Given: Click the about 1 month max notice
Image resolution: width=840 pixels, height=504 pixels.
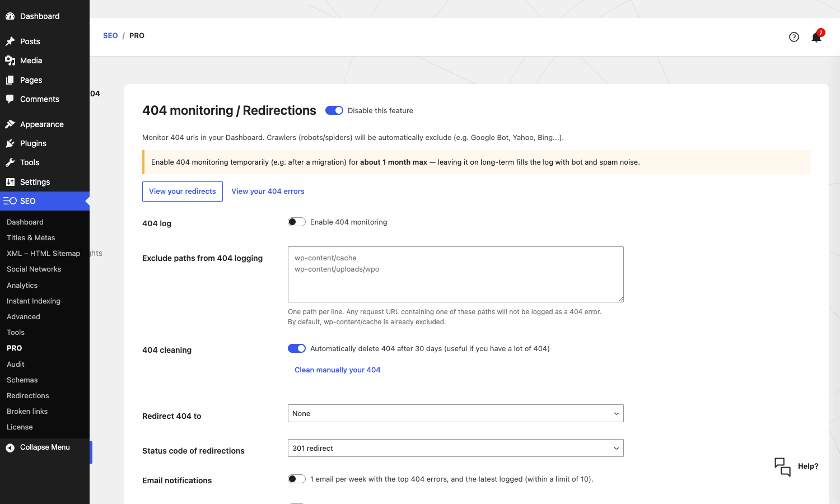Looking at the screenshot, I should pyautogui.click(x=394, y=162).
